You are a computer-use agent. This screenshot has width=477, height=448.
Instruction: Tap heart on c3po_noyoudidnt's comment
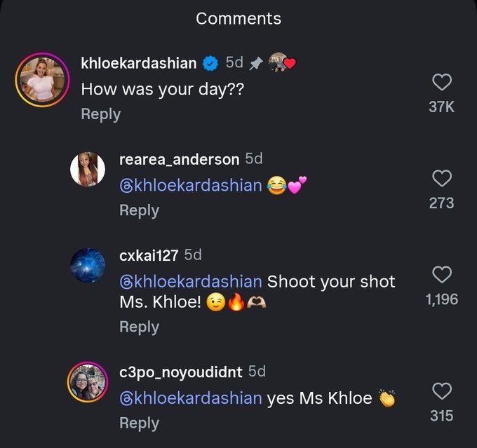[x=441, y=391]
